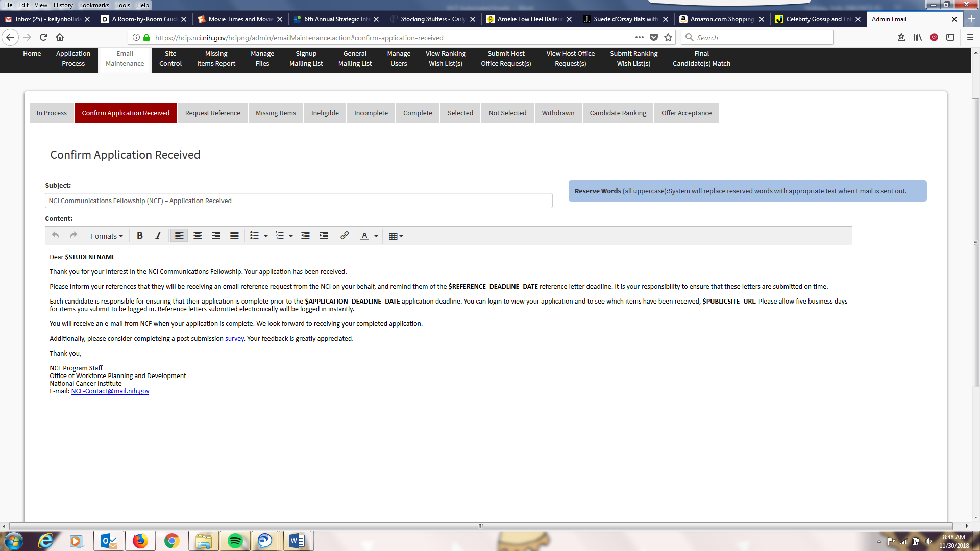This screenshot has height=551, width=980.
Task: Click the NCF-Contact email link
Action: point(110,391)
